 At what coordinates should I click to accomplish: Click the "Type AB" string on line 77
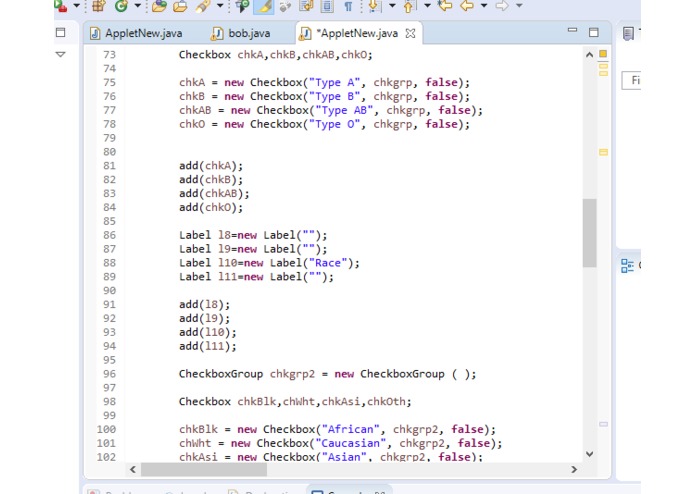tap(344, 110)
